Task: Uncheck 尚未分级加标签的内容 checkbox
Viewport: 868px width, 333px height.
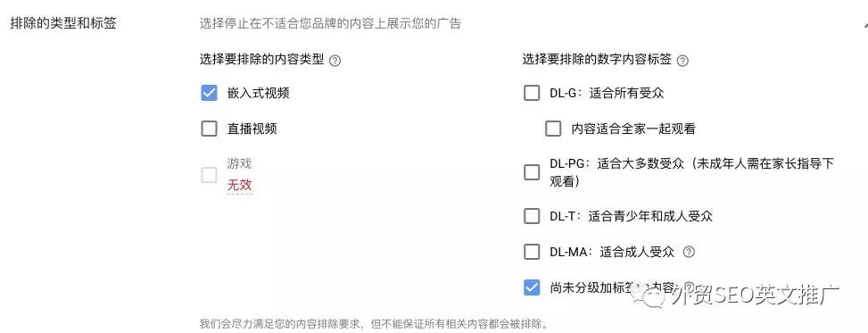Action: point(532,287)
